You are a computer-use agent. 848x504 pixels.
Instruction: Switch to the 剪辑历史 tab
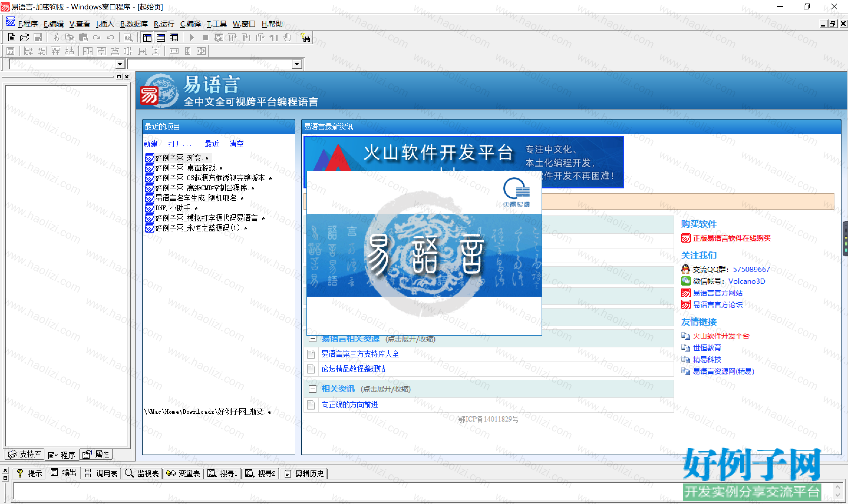pos(304,473)
